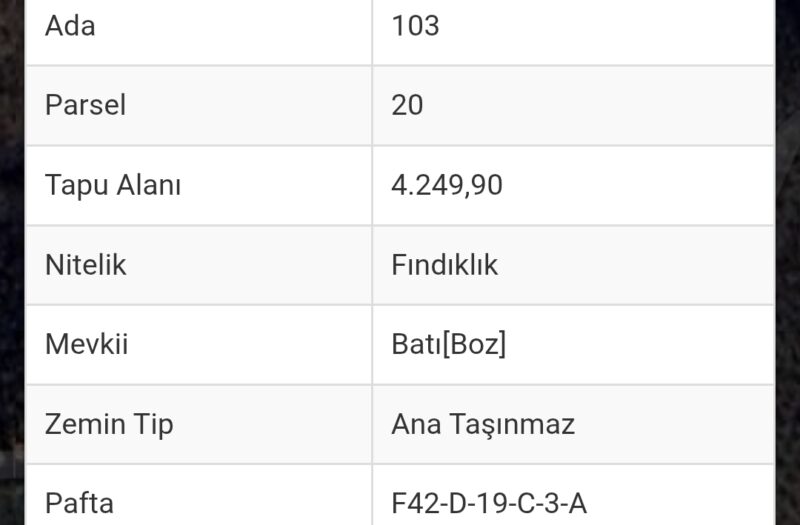Select the Mevkii label cell
800x525 pixels.
[198, 345]
